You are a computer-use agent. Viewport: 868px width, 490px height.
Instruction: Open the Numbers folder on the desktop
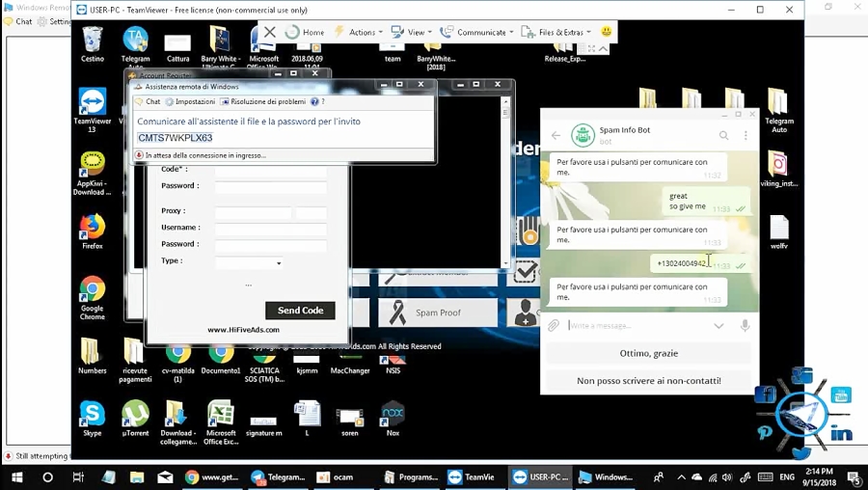[92, 356]
